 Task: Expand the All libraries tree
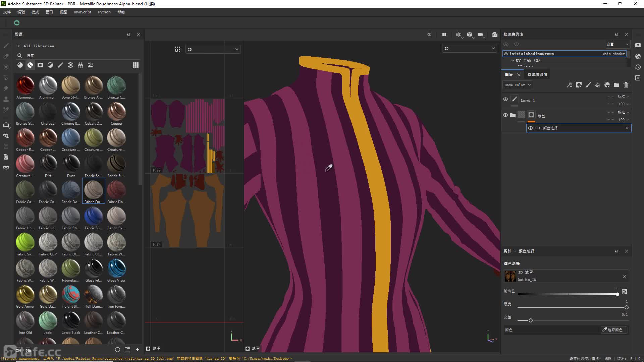[x=19, y=46]
